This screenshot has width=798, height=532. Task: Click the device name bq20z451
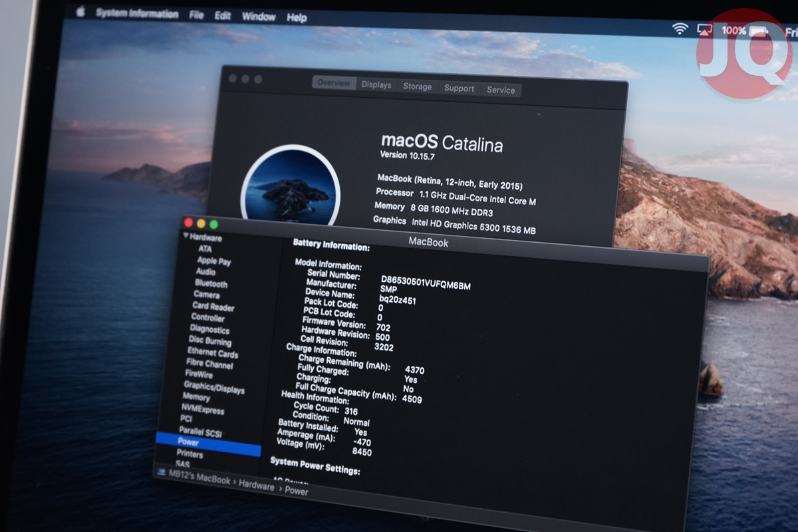click(397, 299)
